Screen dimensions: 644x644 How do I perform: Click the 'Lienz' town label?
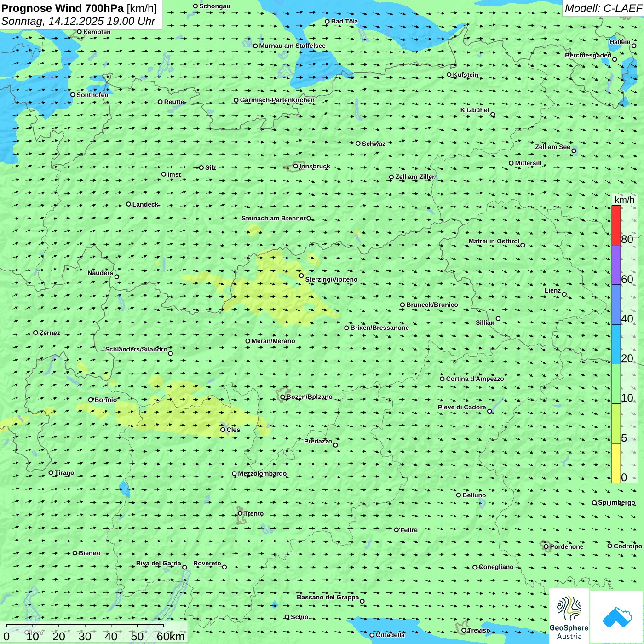[552, 290]
